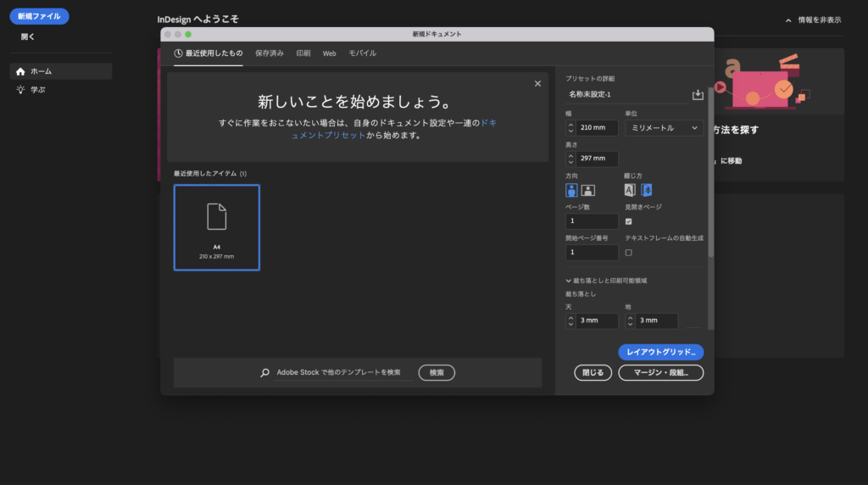The image size is (868, 485).
Task: Click the Adobe Stock template search field
Action: (x=343, y=372)
